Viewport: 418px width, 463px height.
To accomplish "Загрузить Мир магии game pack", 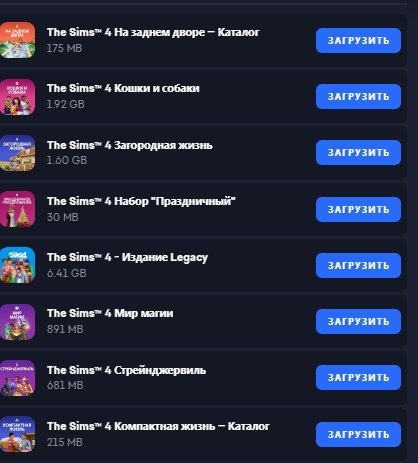I will click(x=358, y=321).
